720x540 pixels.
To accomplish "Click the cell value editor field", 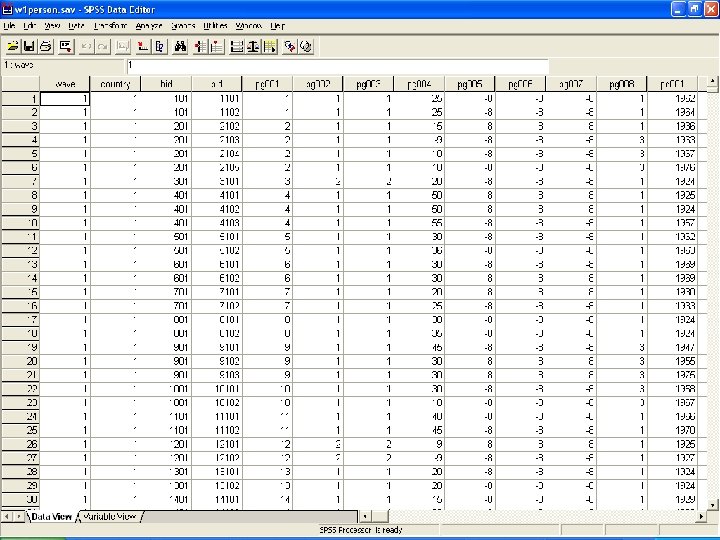I will coord(335,66).
